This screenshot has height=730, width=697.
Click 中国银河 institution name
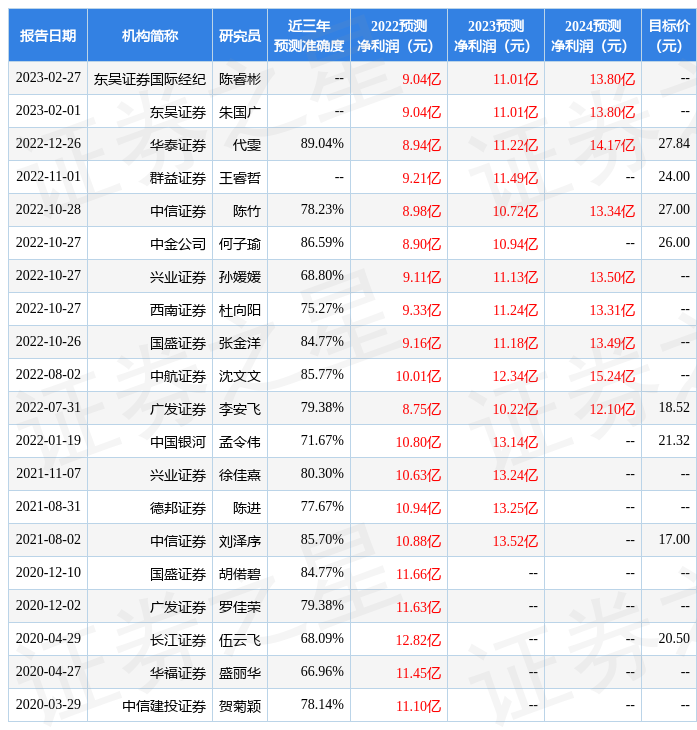tap(178, 443)
